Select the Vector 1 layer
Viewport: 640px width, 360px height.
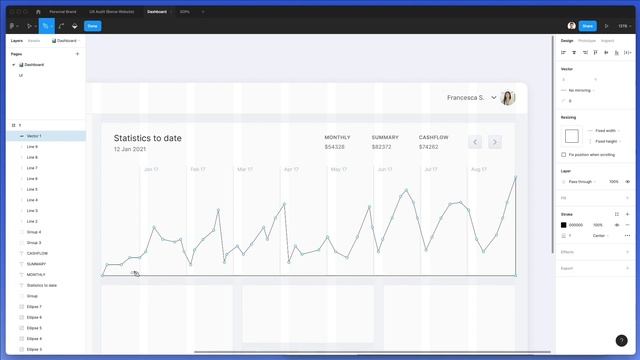coord(46,136)
